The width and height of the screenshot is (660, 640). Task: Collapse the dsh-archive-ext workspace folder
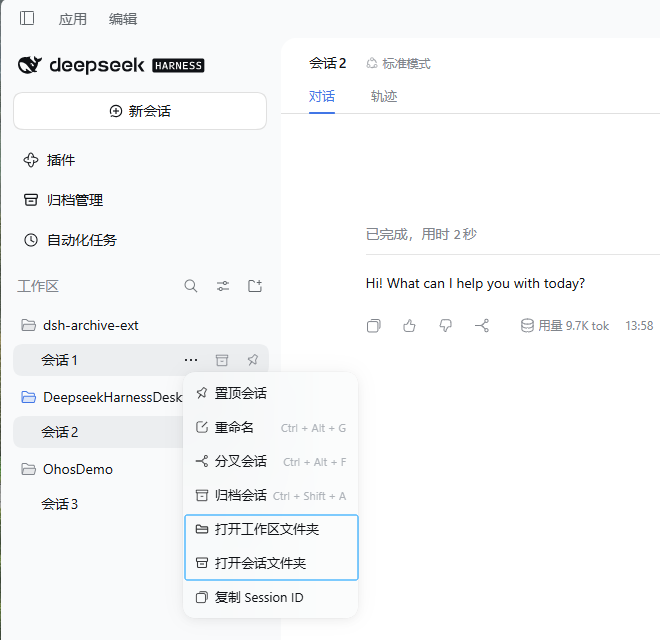pos(80,325)
